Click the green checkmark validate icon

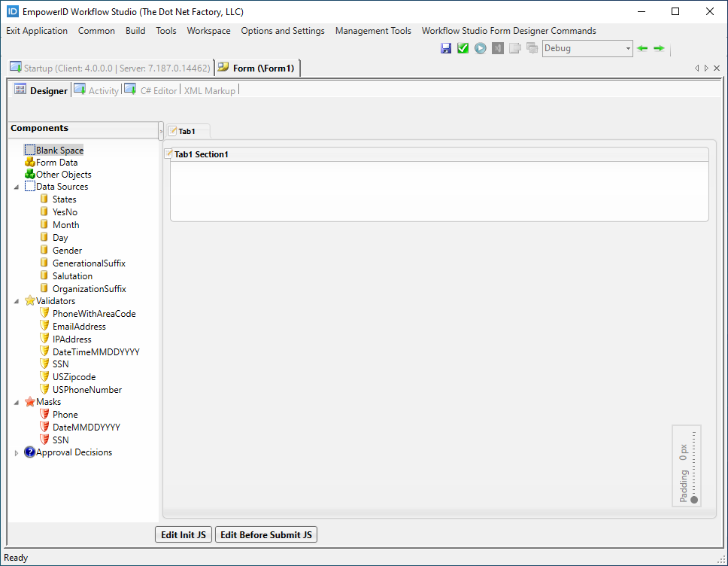pos(463,47)
